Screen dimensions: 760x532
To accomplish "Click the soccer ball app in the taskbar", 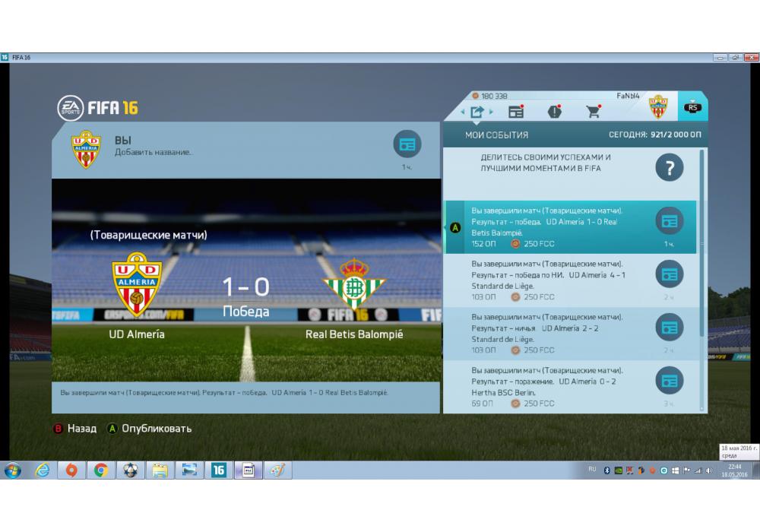I will [131, 470].
